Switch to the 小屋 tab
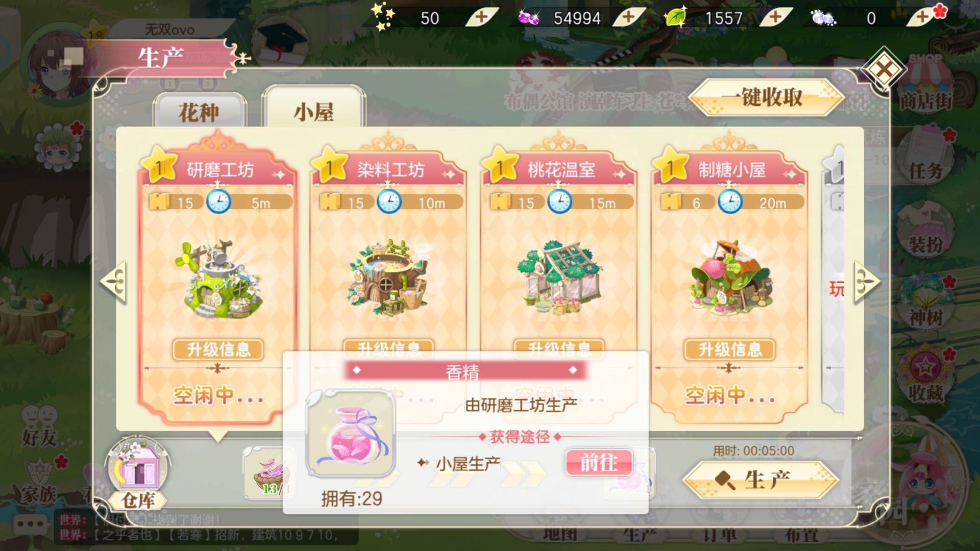The width and height of the screenshot is (980, 551). 313,112
